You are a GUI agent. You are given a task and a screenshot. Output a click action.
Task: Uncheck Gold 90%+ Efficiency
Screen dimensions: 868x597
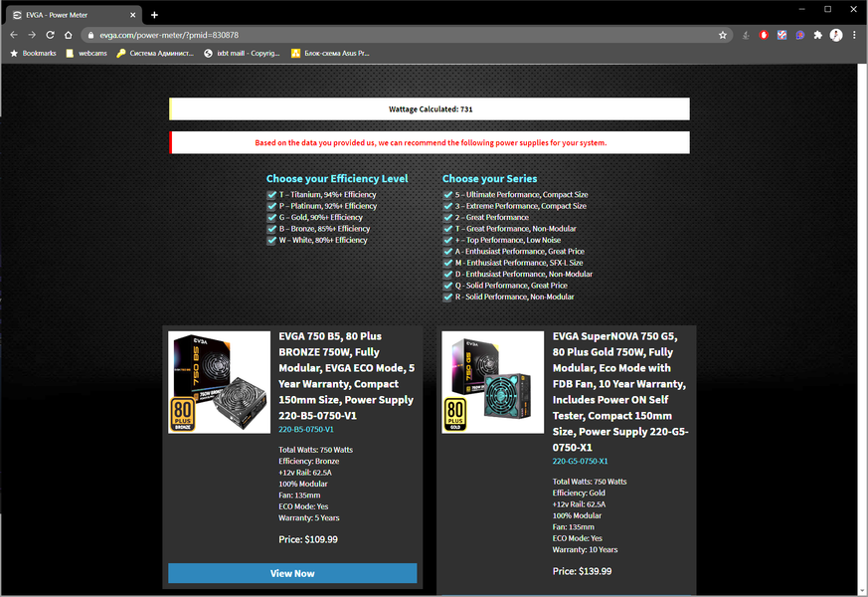271,217
